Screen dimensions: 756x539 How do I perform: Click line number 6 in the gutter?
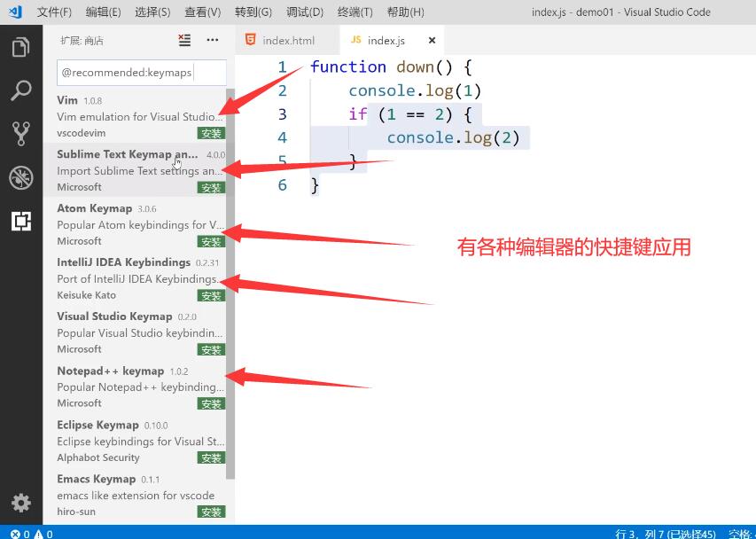click(283, 185)
